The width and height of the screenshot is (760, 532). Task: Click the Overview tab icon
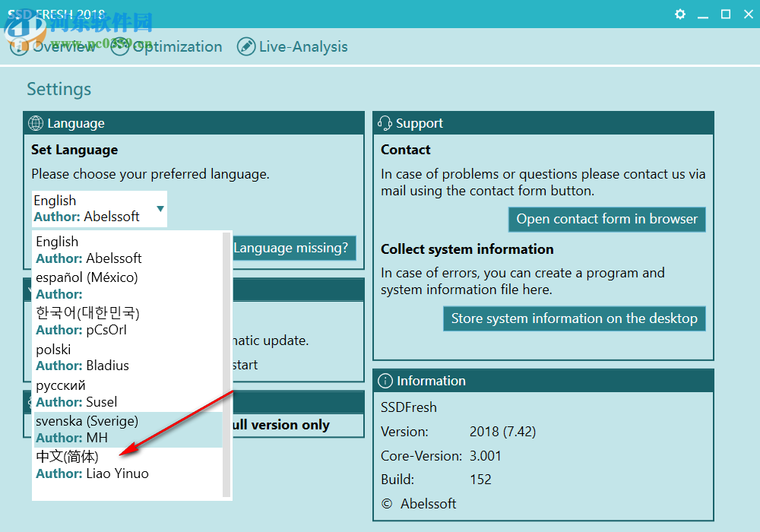tap(19, 46)
